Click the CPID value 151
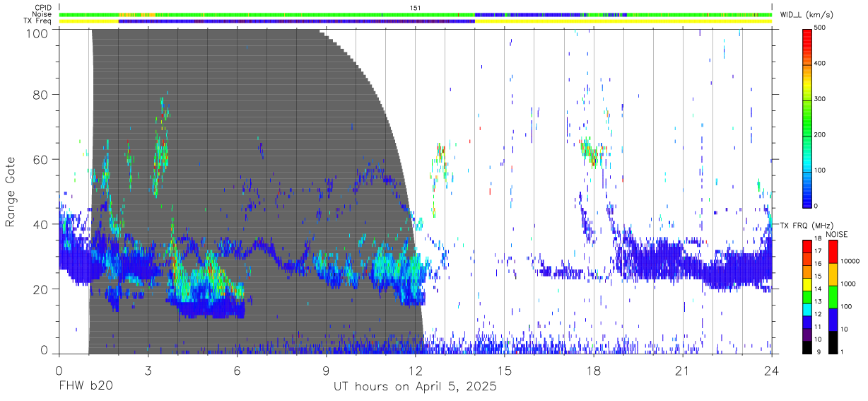Screen dimensions: 868x401 (x=415, y=8)
